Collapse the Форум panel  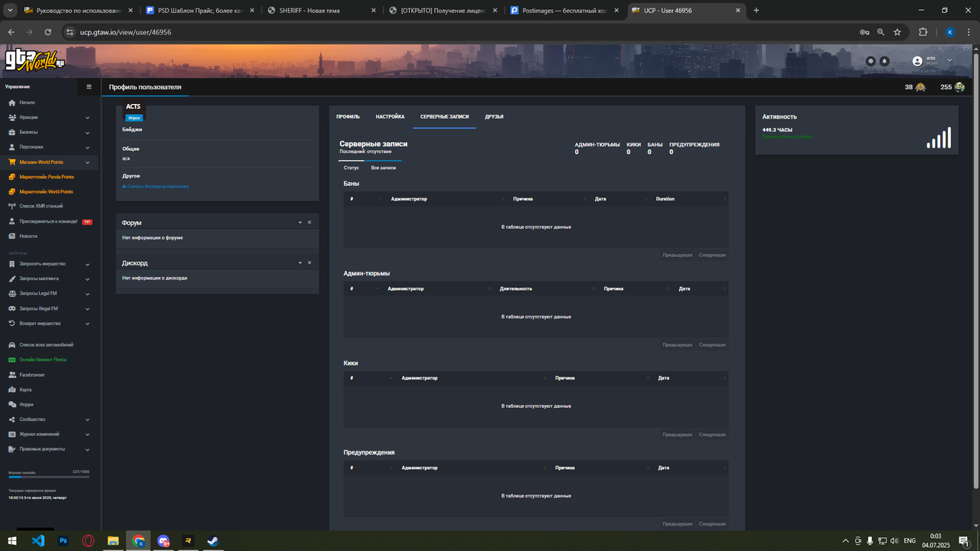point(300,223)
